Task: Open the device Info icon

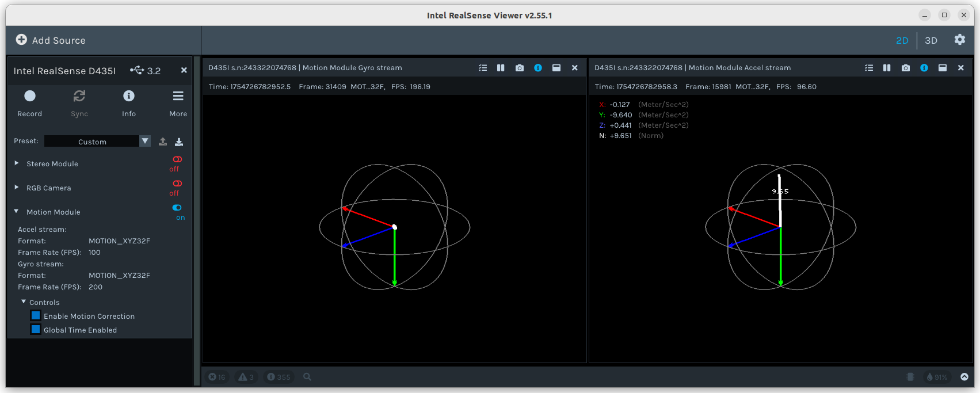Action: tap(129, 97)
